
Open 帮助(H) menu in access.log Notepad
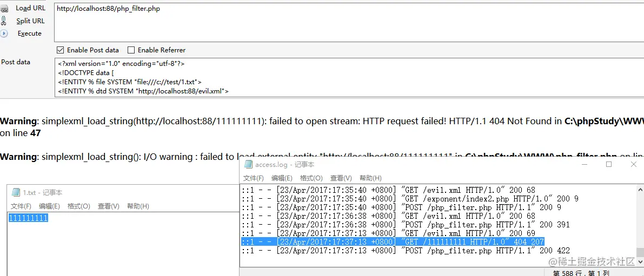(x=370, y=178)
